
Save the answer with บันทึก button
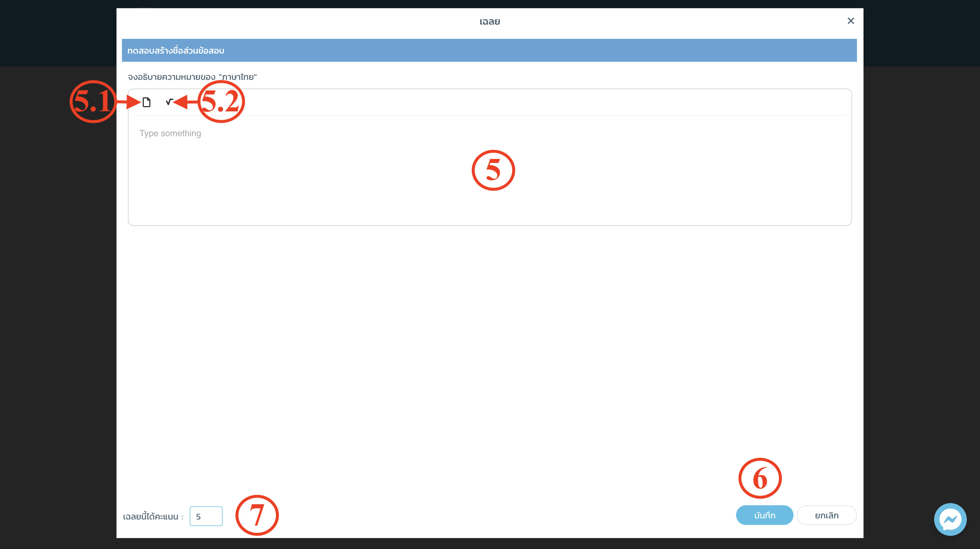point(764,515)
